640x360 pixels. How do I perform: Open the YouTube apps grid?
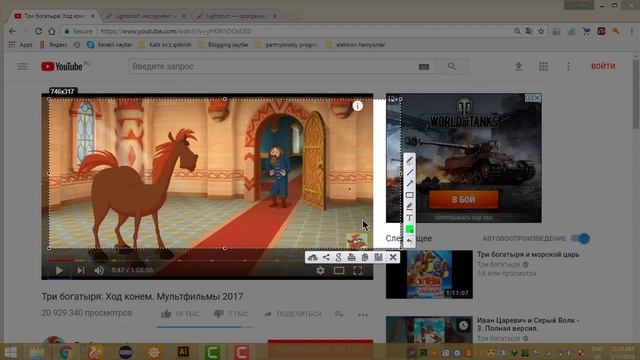click(543, 66)
